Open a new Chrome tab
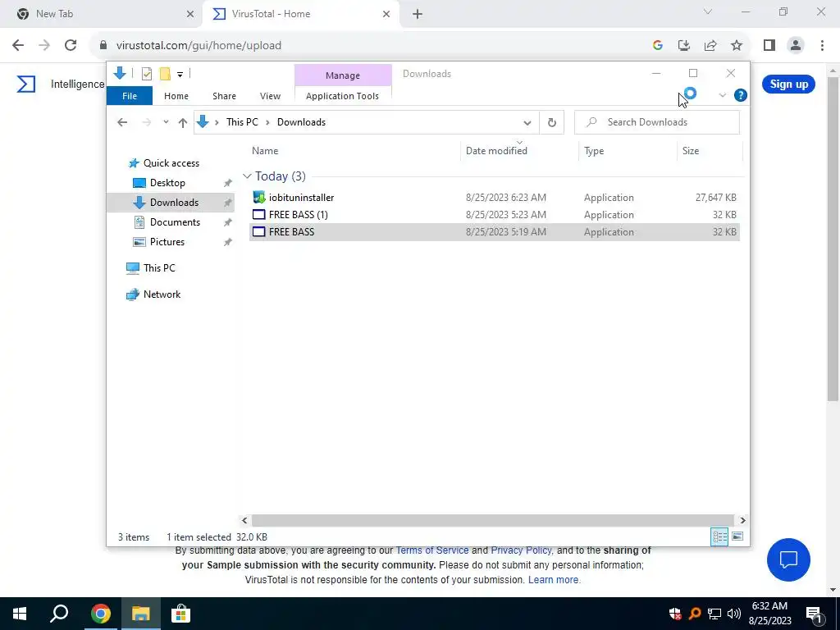Image resolution: width=840 pixels, height=630 pixels. [418, 15]
